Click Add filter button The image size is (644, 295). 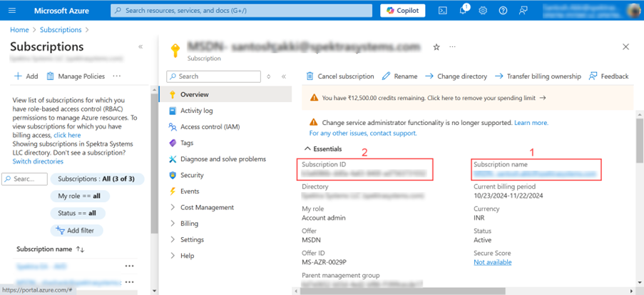pos(76,231)
